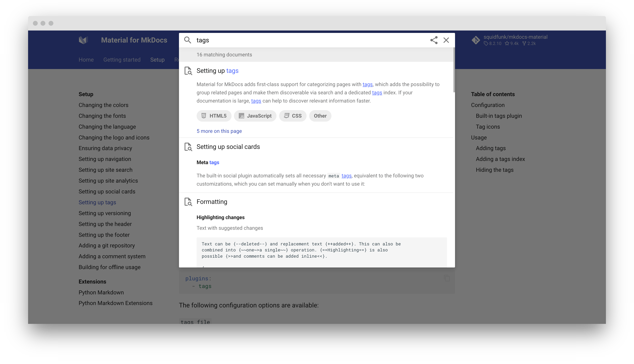Open Setting up site search sidebar link
Image resolution: width=634 pixels, height=364 pixels.
click(106, 170)
